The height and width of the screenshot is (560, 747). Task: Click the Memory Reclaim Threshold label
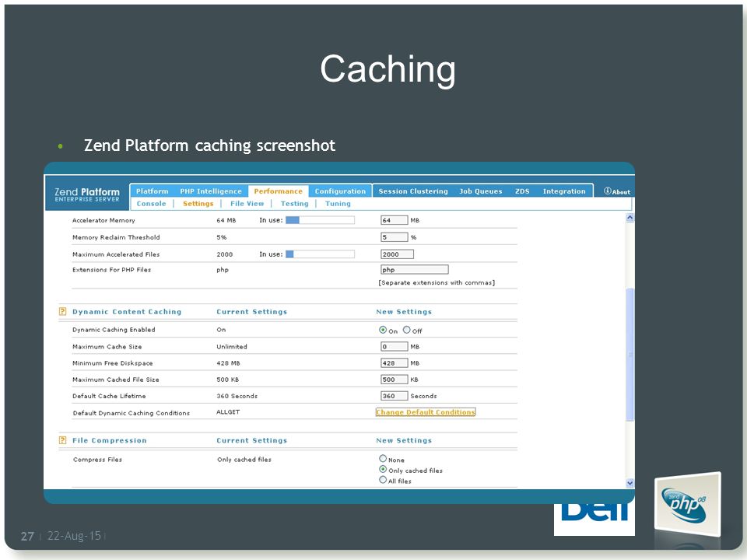(x=116, y=237)
